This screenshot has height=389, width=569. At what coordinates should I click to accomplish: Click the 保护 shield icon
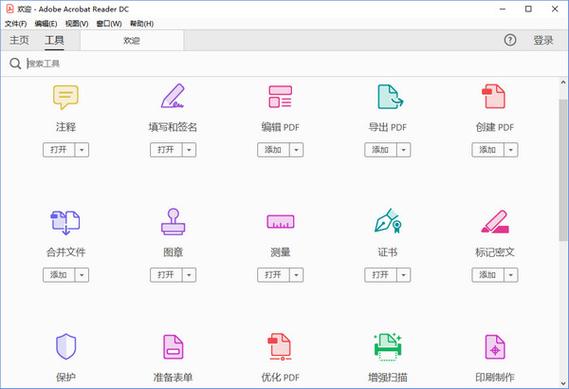[x=66, y=347]
